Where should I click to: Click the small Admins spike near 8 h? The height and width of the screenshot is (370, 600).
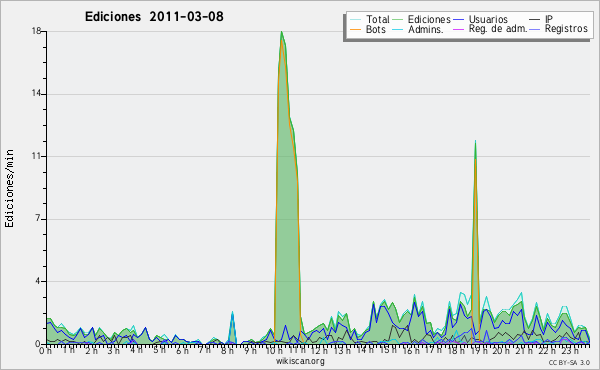tap(232, 314)
